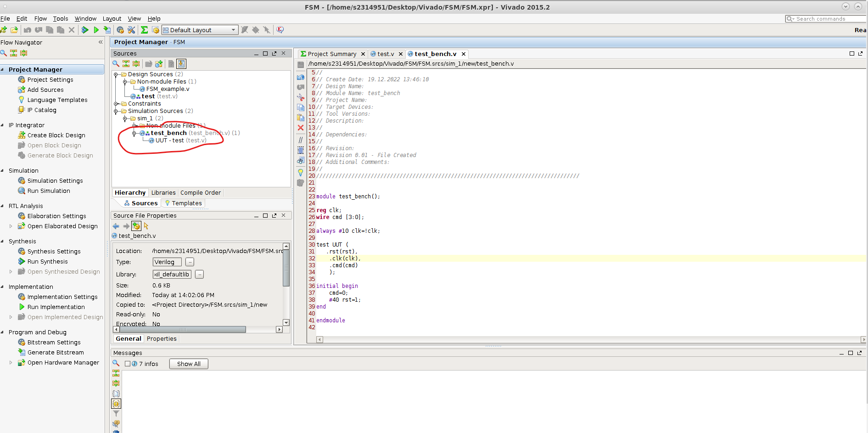Image resolution: width=868 pixels, height=433 pixels.
Task: Switch to the test.v editor tab
Action: coord(386,54)
